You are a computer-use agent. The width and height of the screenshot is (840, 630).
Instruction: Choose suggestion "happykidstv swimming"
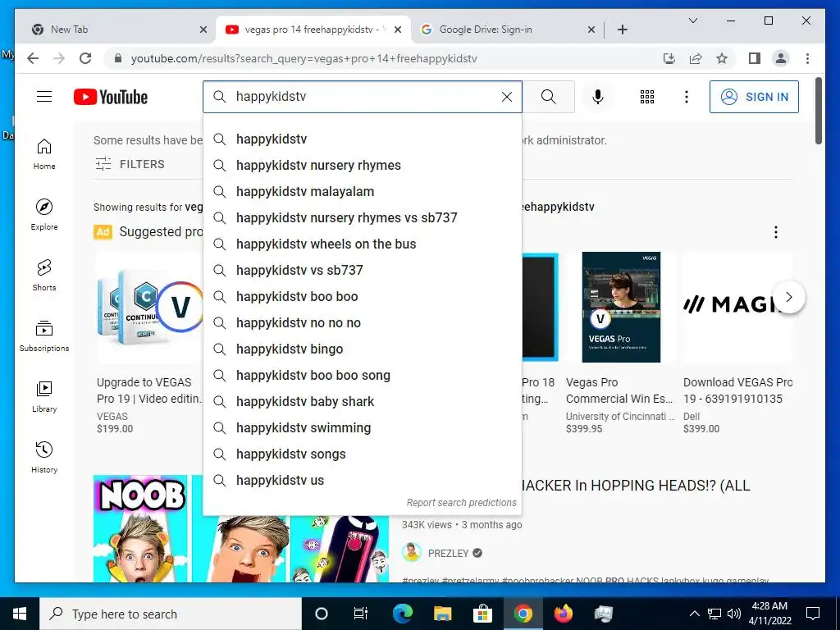click(x=363, y=427)
